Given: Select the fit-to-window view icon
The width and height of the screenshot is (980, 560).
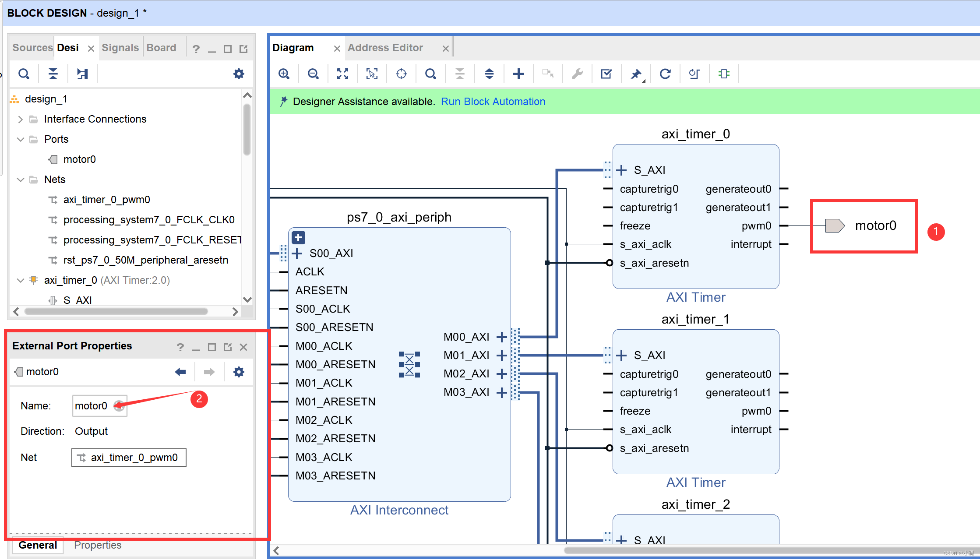Looking at the screenshot, I should (x=342, y=74).
